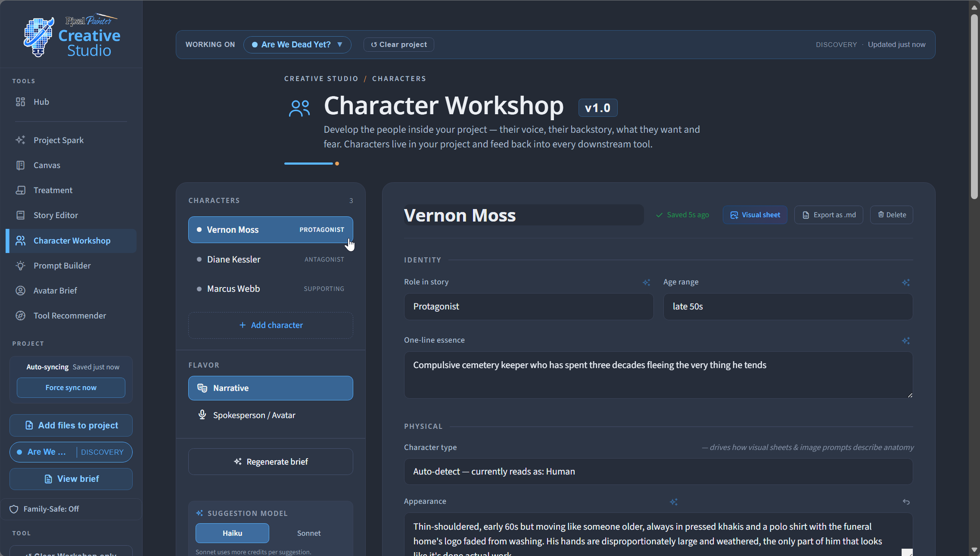Click the Suggestion Model sparkle icon
The height and width of the screenshot is (556, 980).
(199, 513)
